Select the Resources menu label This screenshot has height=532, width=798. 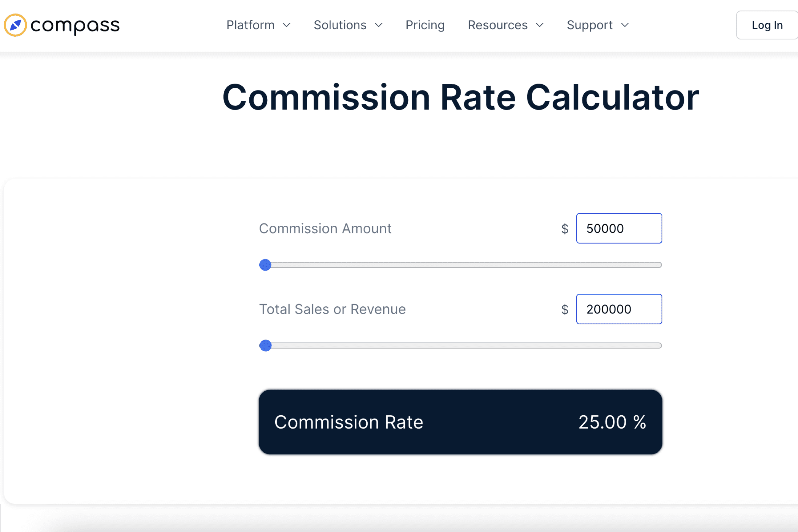coord(498,25)
